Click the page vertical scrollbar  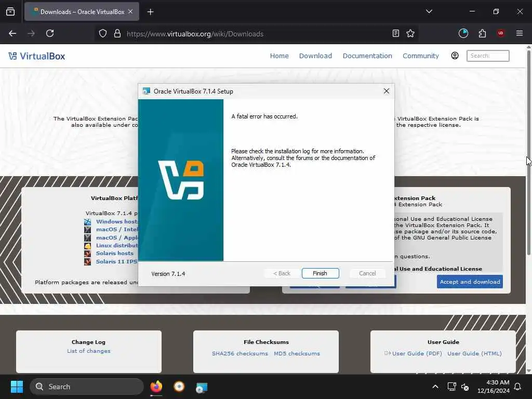[528, 153]
